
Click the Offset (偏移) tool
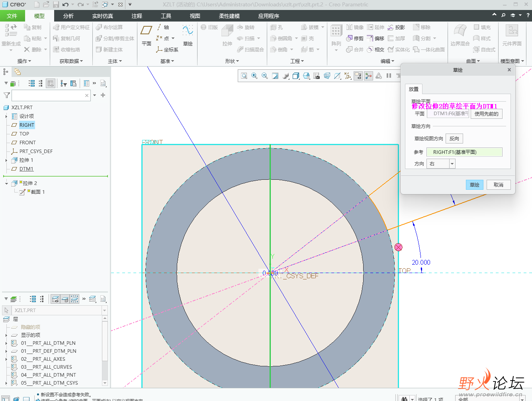(x=375, y=38)
